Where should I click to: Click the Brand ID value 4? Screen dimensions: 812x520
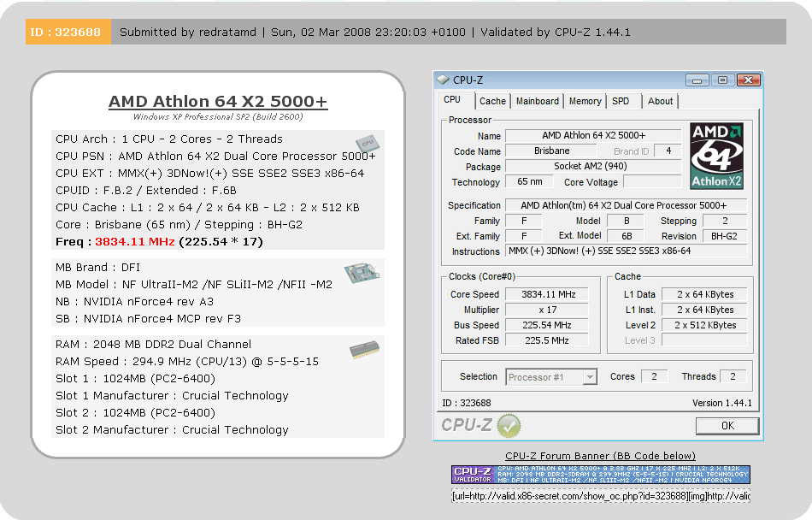pyautogui.click(x=668, y=151)
